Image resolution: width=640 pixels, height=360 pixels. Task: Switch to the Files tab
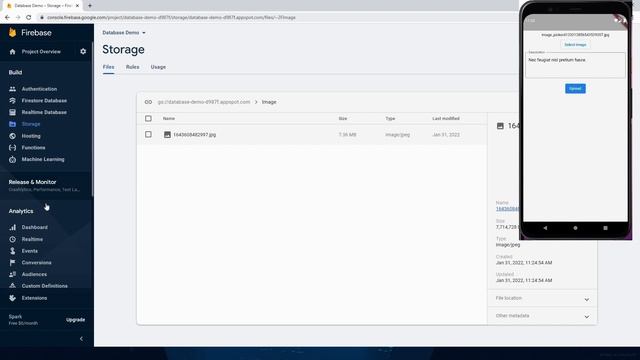coord(109,67)
